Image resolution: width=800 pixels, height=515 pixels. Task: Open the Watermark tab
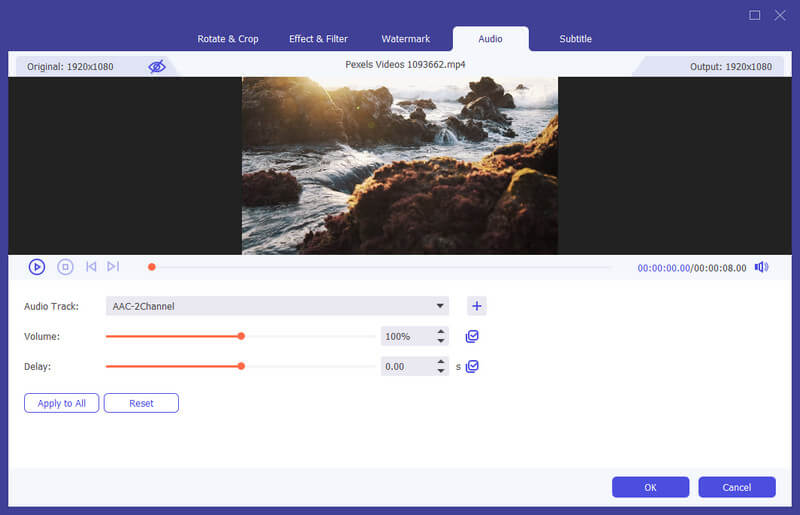tap(406, 39)
